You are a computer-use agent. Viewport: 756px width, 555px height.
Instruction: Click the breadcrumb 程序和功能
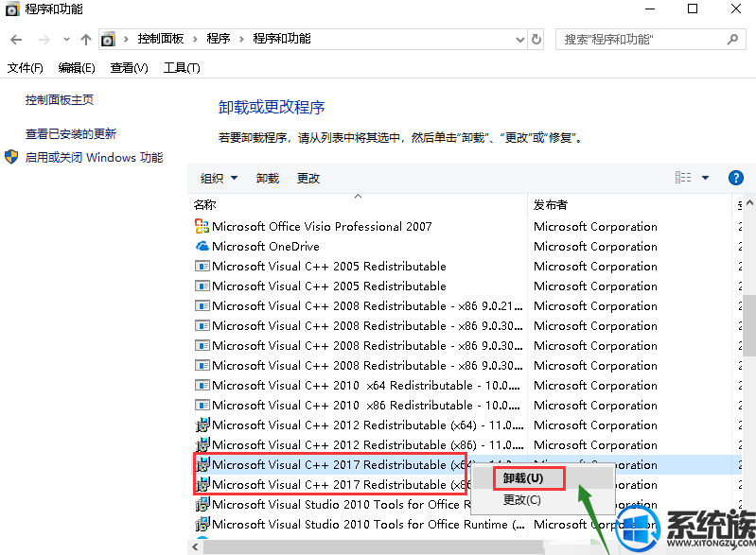[282, 39]
